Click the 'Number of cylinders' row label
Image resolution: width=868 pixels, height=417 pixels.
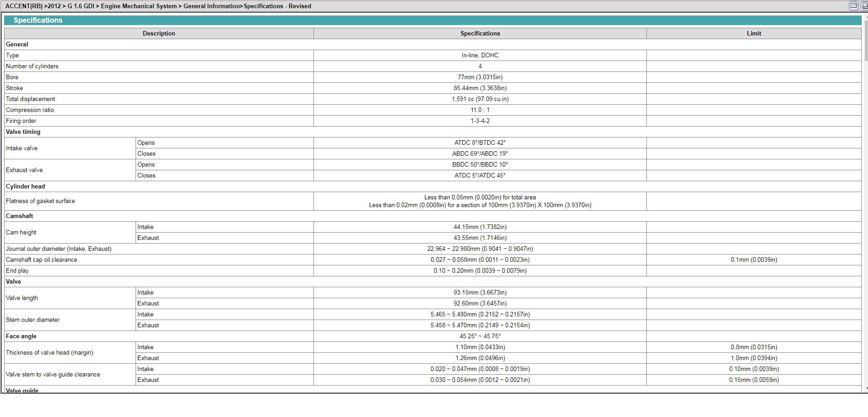32,66
